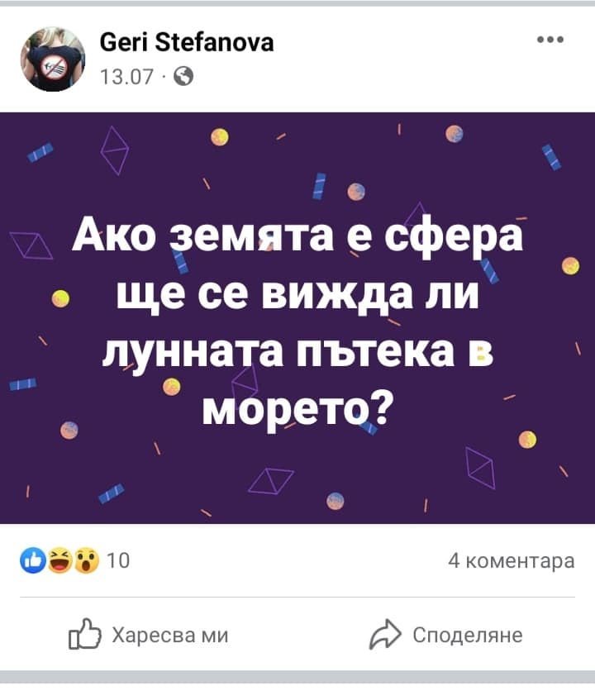Viewport: 595px width, 700px height.
Task: Click the 'ще се вижда ли' text line
Action: click(297, 295)
